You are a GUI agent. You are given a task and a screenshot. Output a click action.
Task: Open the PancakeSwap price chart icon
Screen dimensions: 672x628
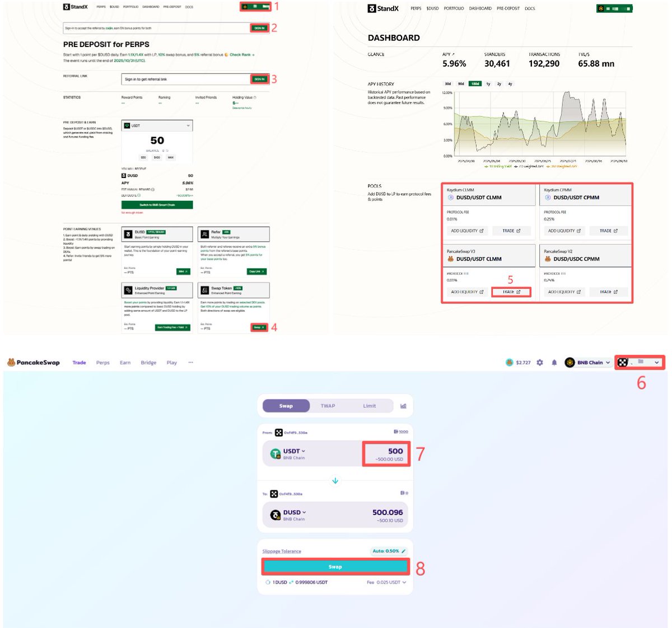403,406
